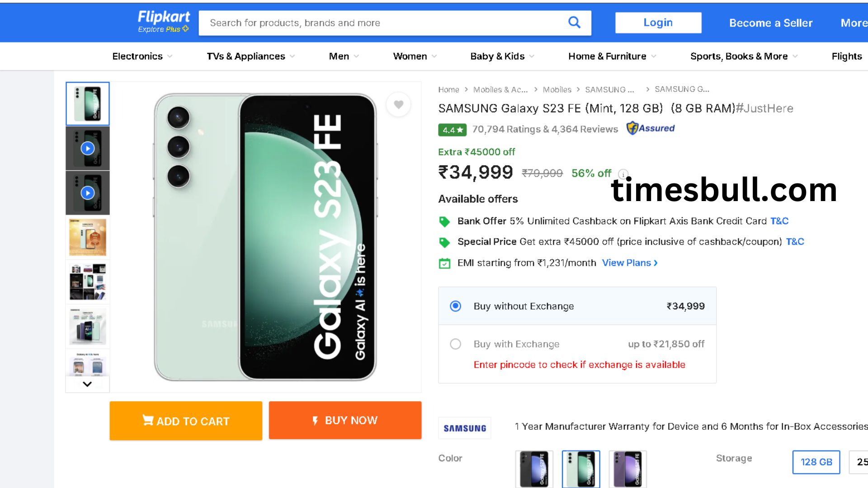Click the search magnifier icon
This screenshot has width=868, height=488.
[x=574, y=23]
